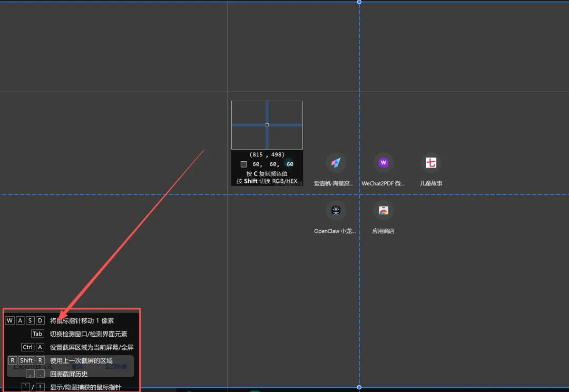Open the OpenClaw 小龙 shortcut icon
The image size is (569, 392).
coord(336,211)
